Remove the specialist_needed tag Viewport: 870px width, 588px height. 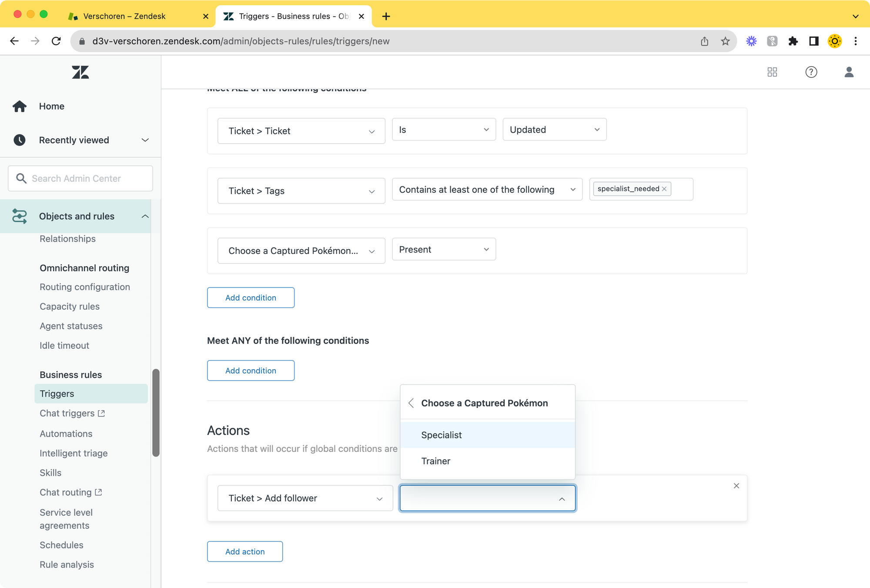click(x=664, y=189)
